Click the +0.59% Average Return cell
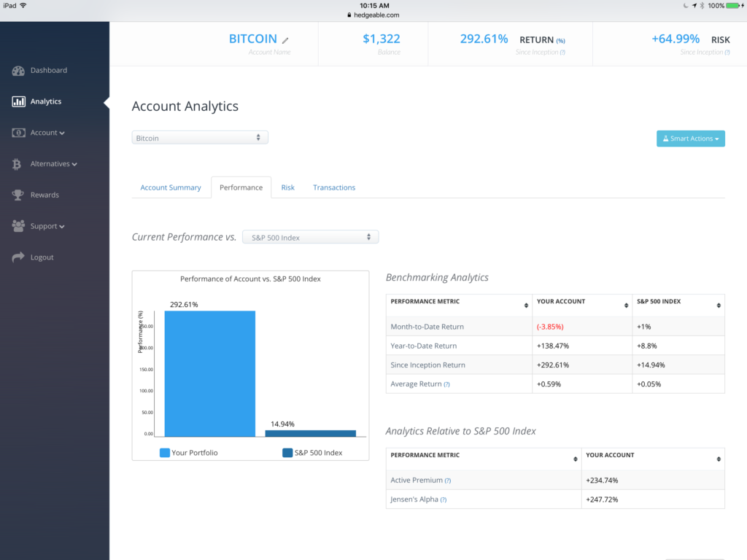 (549, 384)
